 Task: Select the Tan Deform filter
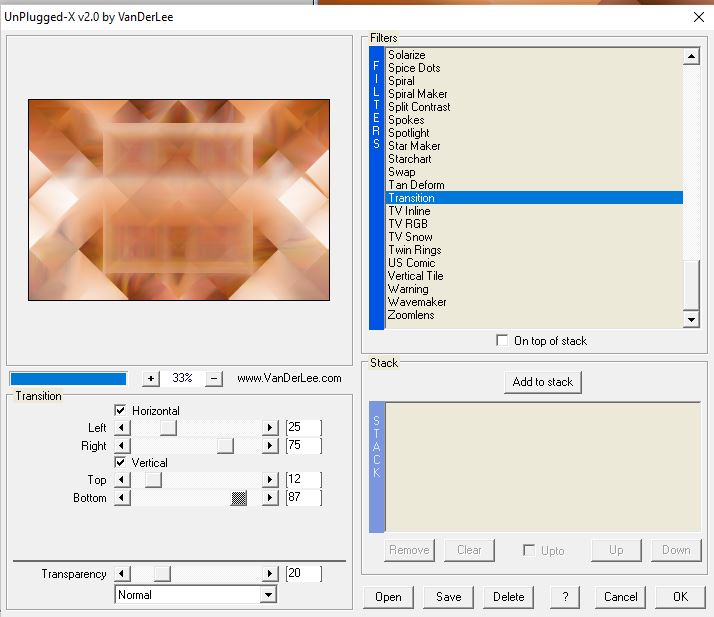[x=534, y=185]
